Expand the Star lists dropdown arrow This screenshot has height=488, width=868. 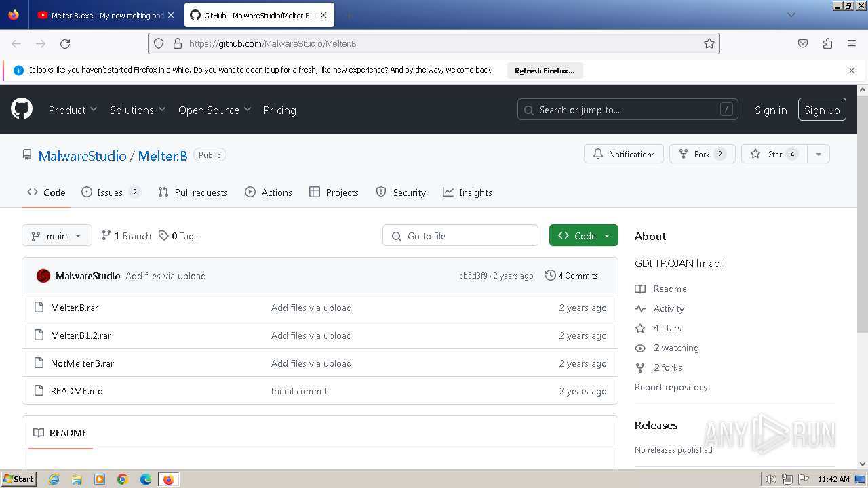[818, 155]
